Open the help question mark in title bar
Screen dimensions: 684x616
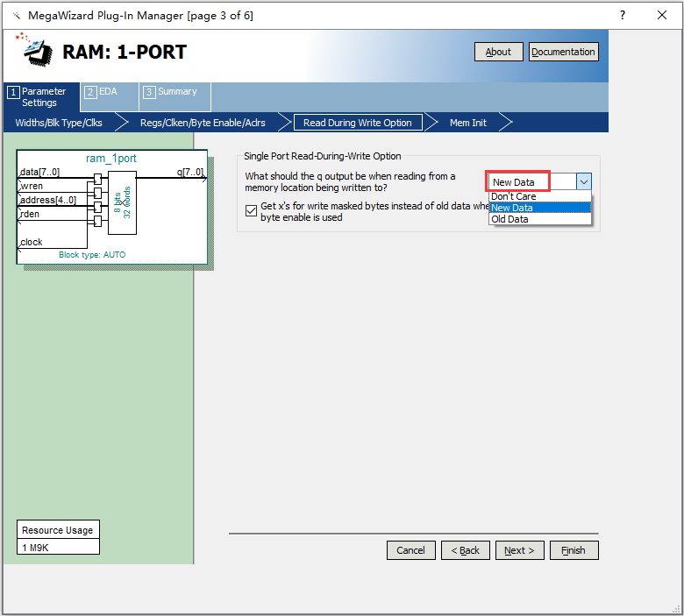623,15
